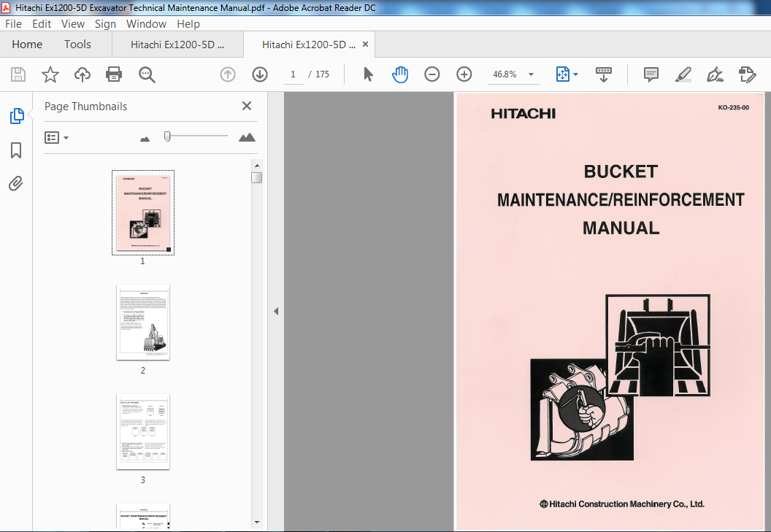Open the Window menu
Screen dimensions: 771x532
[x=146, y=23]
